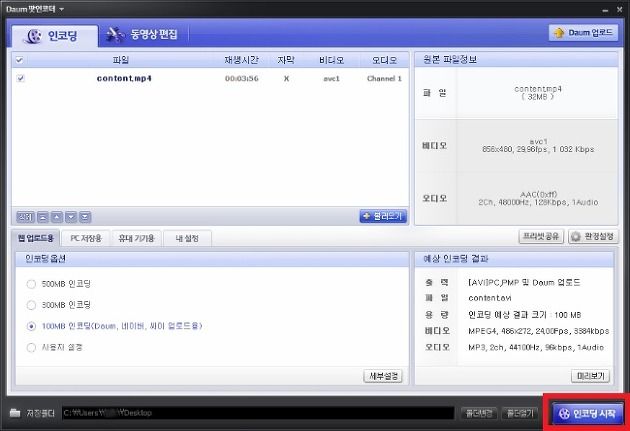Click the 재생시간 column header

click(241, 60)
